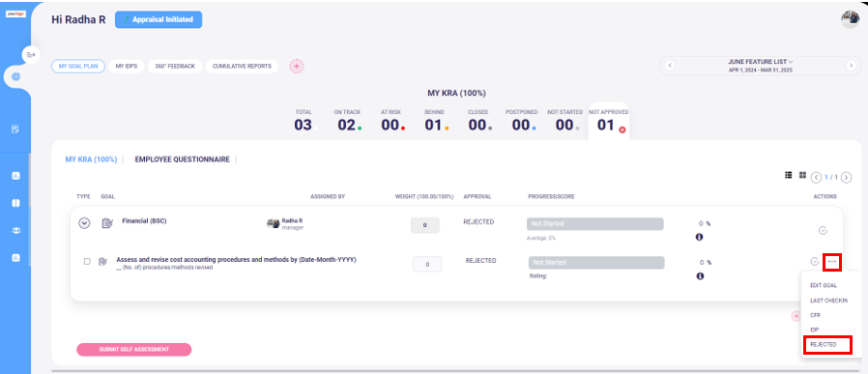Click Assess and revise goal progress bar

coord(596,262)
